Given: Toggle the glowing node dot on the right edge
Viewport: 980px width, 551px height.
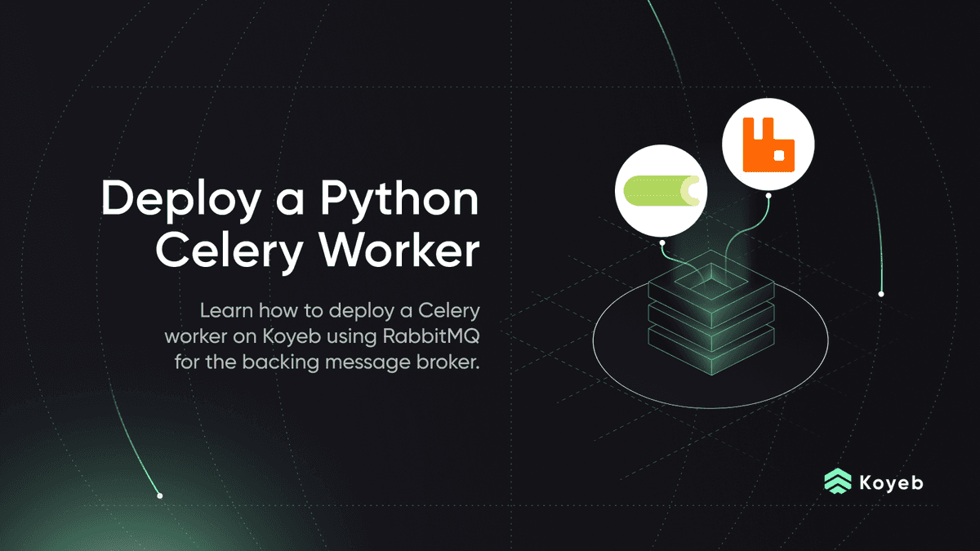Looking at the screenshot, I should click(881, 292).
